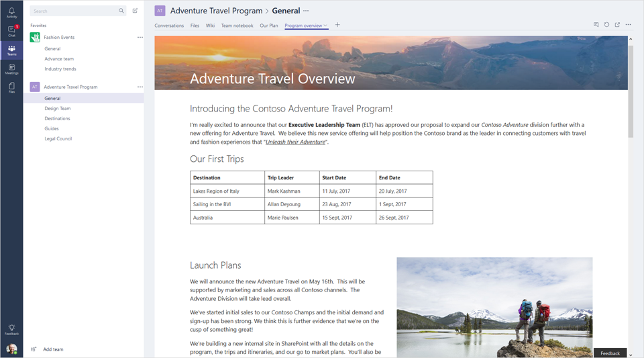Click the Add team icon

[34, 349]
